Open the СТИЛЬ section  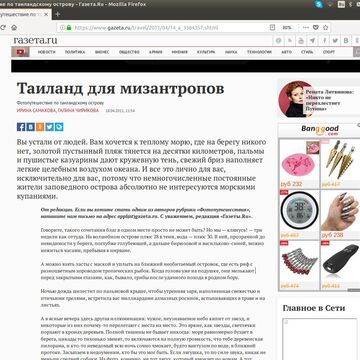(307, 52)
